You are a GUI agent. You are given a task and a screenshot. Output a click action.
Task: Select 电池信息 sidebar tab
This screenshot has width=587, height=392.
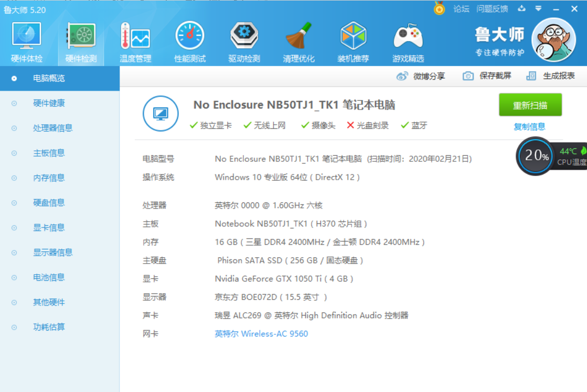(60, 278)
